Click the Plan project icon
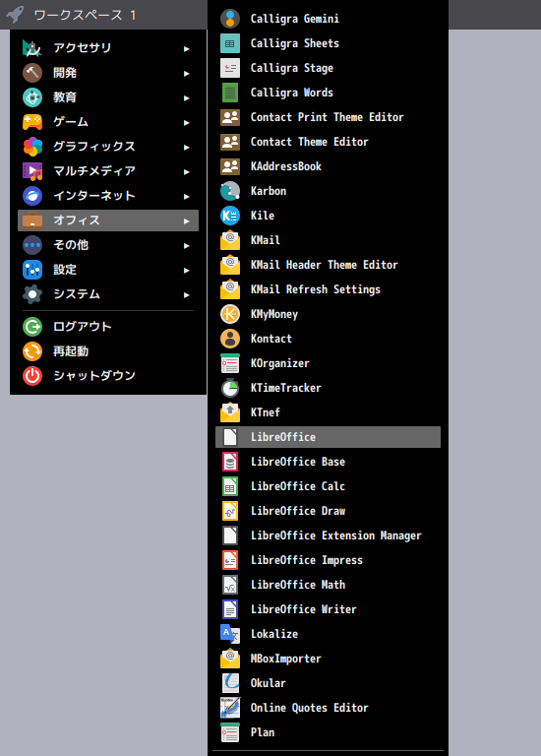Image resolution: width=541 pixels, height=756 pixels. tap(230, 732)
